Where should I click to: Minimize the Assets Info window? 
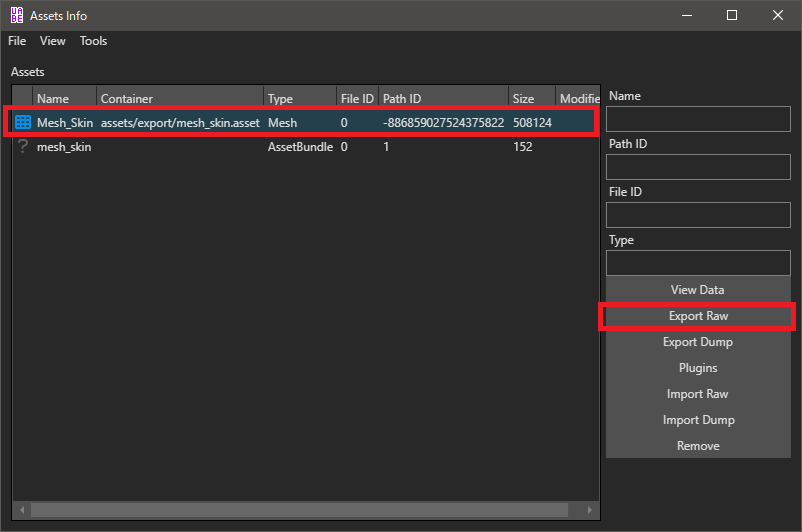click(x=687, y=15)
